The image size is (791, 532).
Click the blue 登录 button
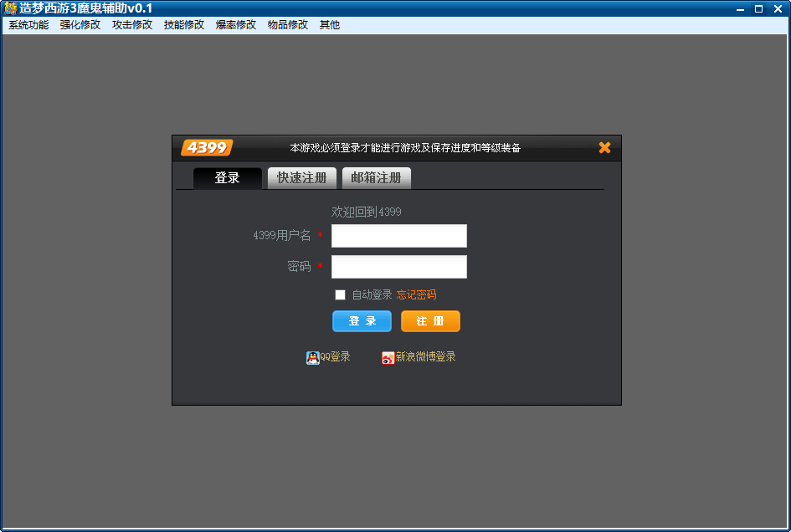(362, 321)
